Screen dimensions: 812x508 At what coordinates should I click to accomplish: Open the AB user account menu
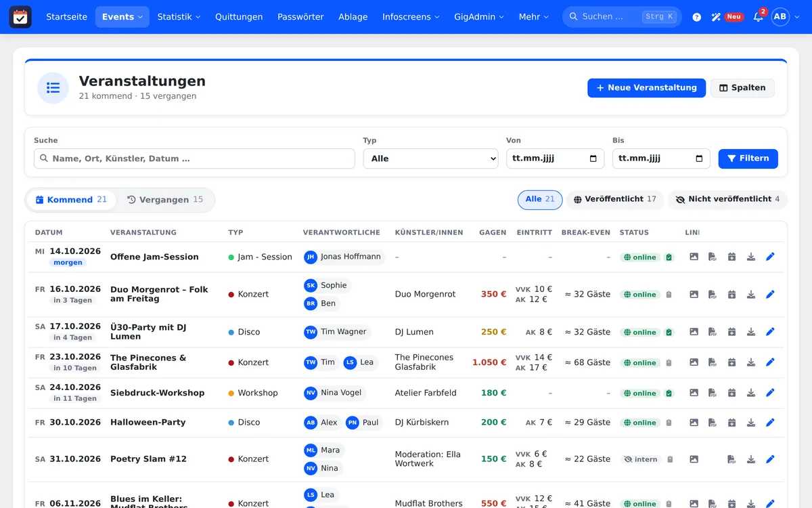[786, 17]
